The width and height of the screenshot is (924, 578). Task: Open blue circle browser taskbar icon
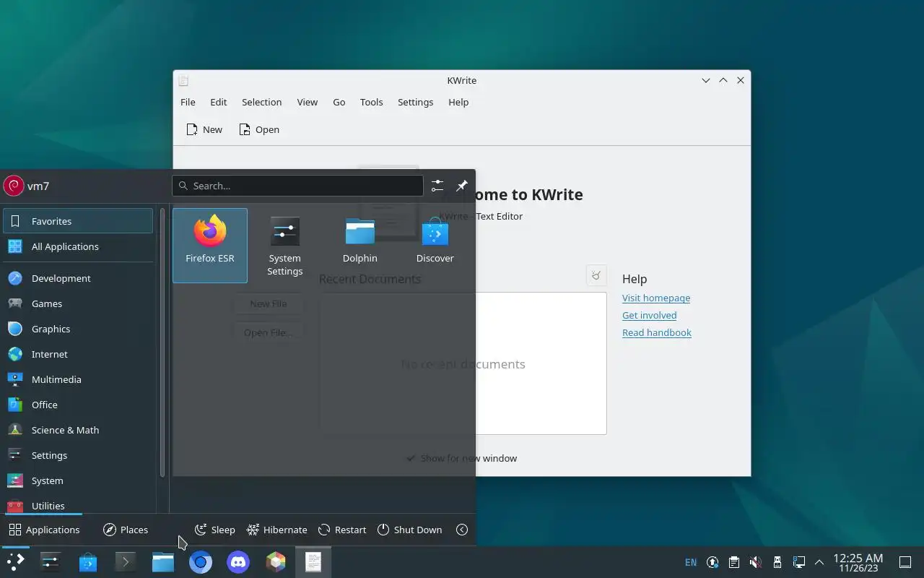pyautogui.click(x=201, y=562)
